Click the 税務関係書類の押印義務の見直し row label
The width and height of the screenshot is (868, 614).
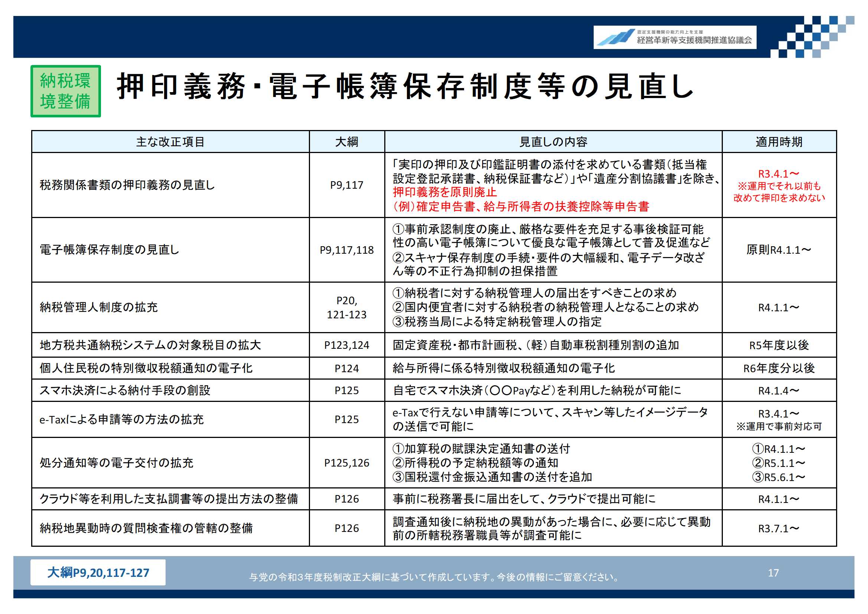(127, 185)
